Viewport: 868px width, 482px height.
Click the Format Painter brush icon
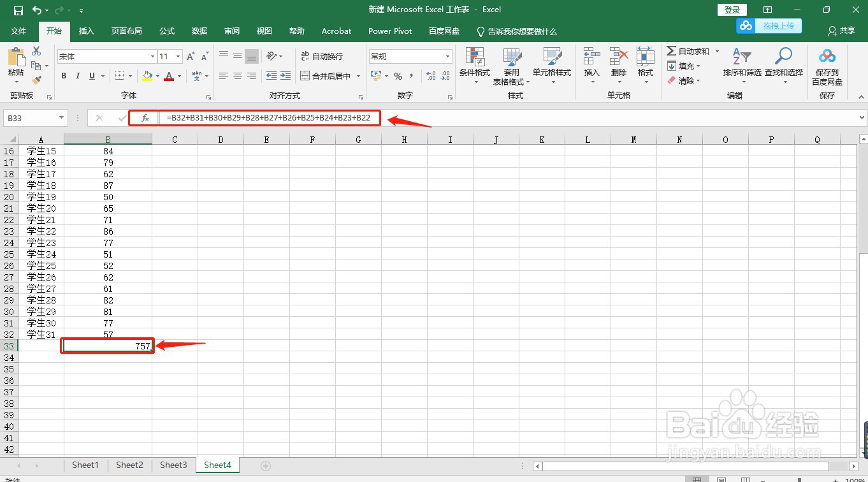click(36, 80)
